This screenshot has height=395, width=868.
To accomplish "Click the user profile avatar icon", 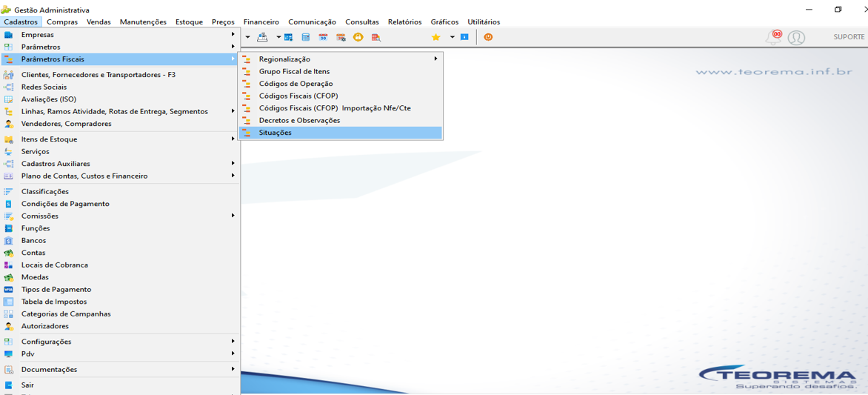I will tap(796, 37).
